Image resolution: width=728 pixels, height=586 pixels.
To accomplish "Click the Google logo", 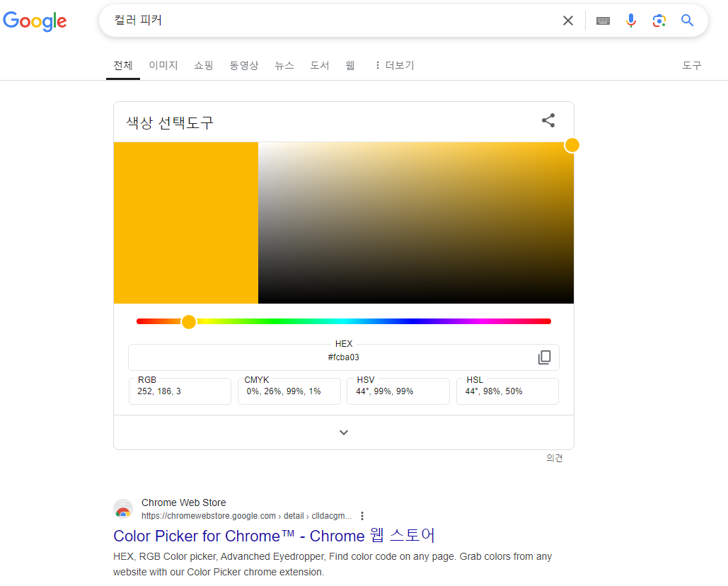I will pos(35,21).
